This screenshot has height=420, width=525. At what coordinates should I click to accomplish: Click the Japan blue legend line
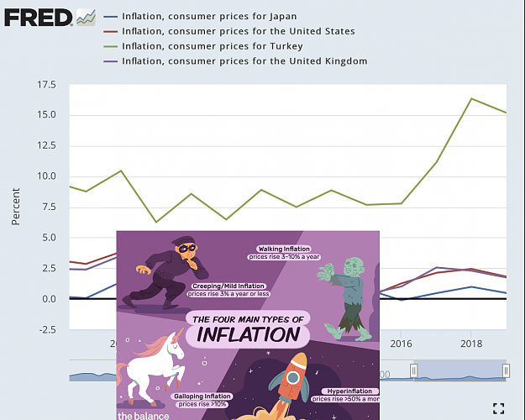[x=111, y=17]
